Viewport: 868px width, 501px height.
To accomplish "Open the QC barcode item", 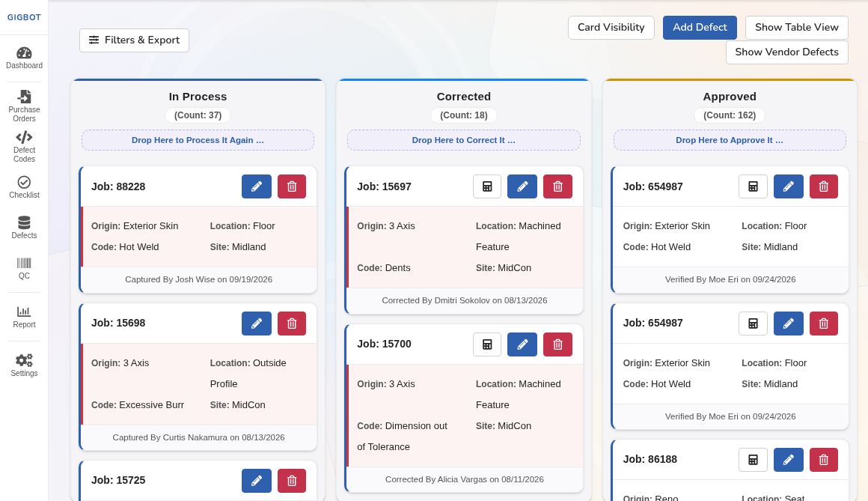I will tap(24, 268).
